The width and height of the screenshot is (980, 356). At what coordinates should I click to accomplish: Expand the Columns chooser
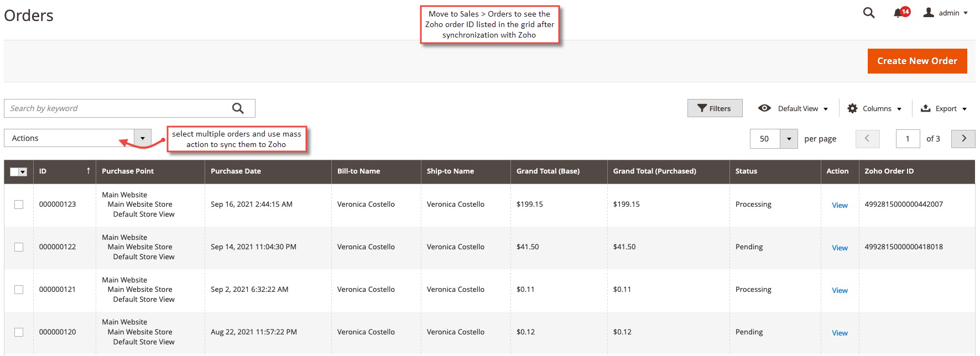tap(874, 108)
